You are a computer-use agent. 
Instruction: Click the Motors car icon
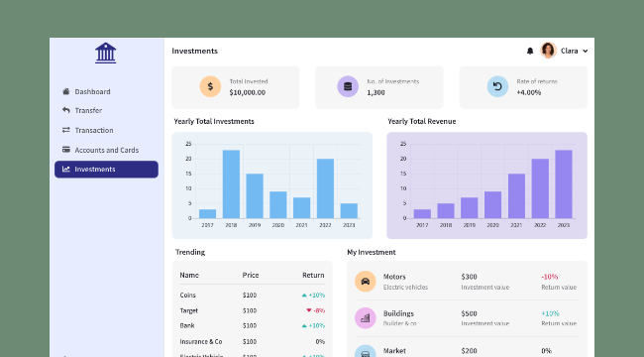[366, 282]
